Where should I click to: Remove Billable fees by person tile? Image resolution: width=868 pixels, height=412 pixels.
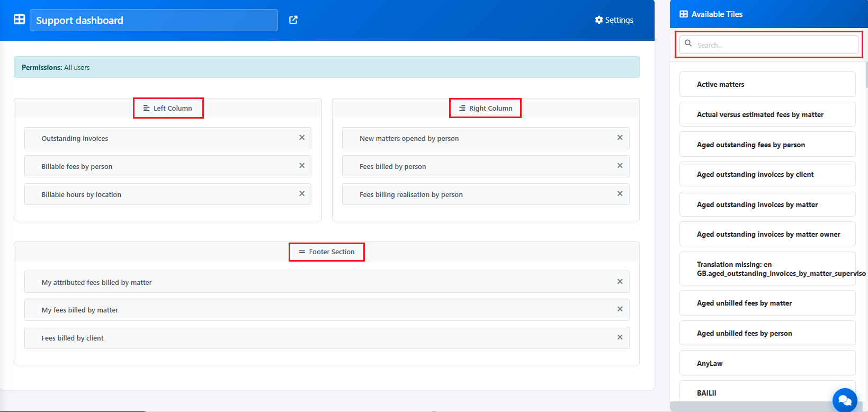coord(302,166)
